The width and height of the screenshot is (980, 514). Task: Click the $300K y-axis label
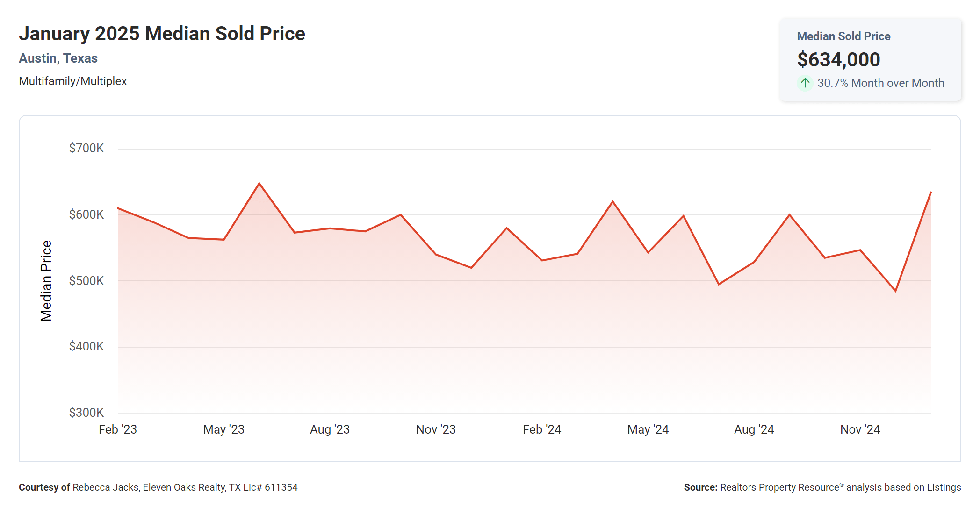pyautogui.click(x=86, y=413)
